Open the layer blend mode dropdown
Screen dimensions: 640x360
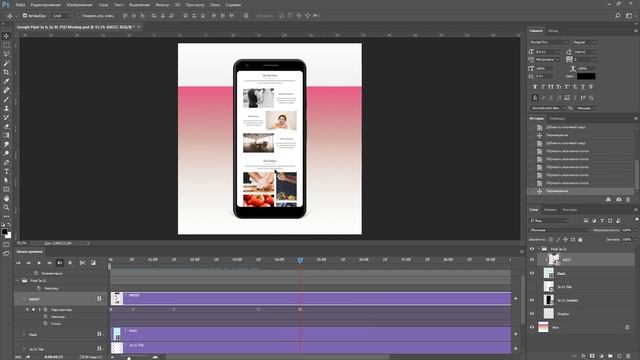click(x=560, y=230)
